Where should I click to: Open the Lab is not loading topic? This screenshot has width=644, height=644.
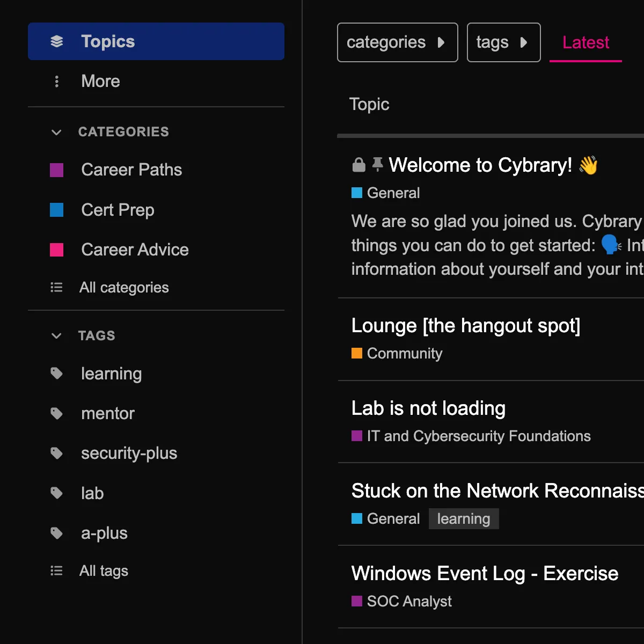point(428,408)
